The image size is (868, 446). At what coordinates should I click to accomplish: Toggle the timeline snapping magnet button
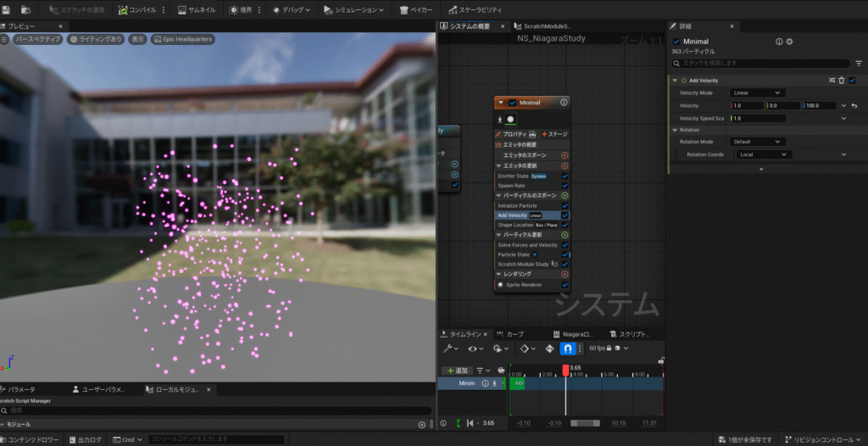pyautogui.click(x=567, y=348)
